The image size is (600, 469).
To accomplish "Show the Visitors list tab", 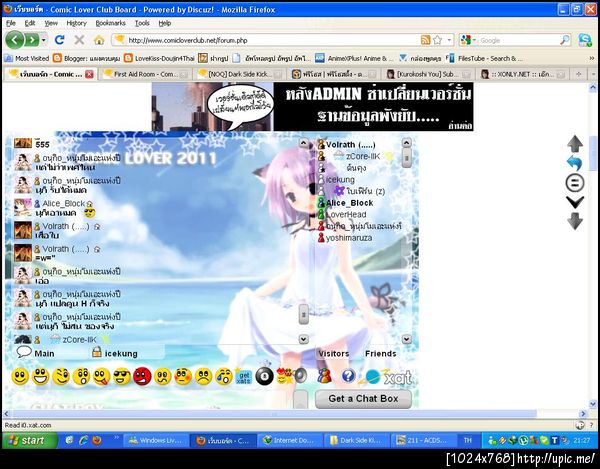I will point(334,353).
